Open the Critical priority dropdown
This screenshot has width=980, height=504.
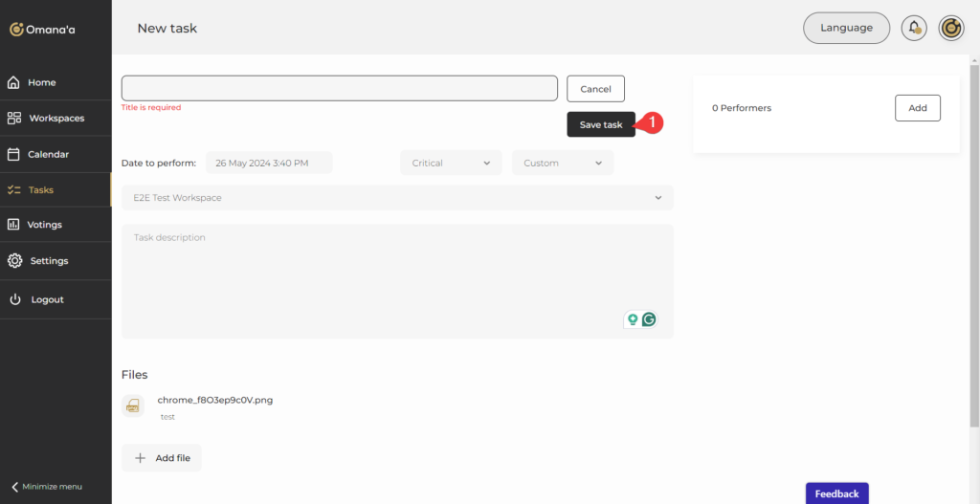click(450, 163)
